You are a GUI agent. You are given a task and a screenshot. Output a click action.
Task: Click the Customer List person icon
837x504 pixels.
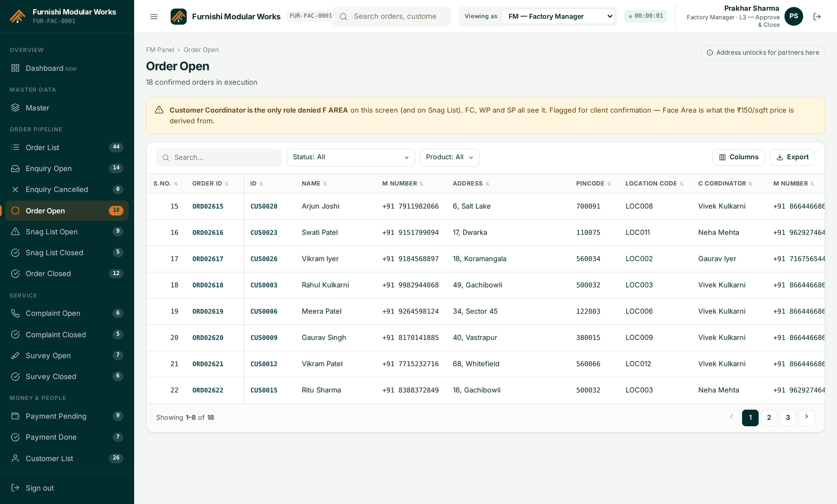(x=16, y=458)
